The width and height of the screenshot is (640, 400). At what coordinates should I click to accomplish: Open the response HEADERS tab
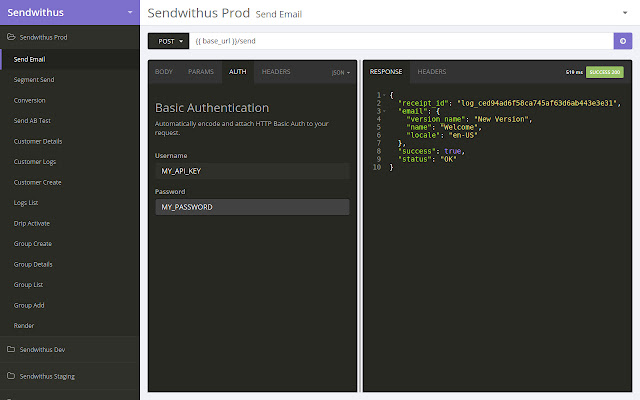[x=431, y=72]
